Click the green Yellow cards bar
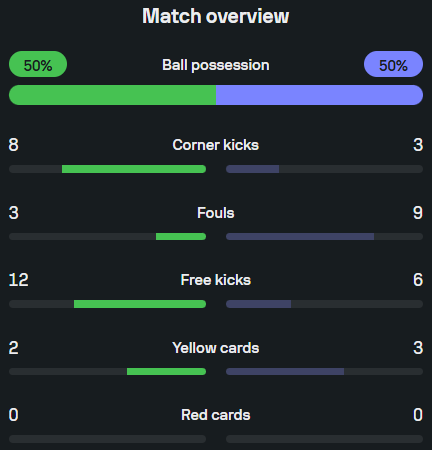 tap(166, 371)
